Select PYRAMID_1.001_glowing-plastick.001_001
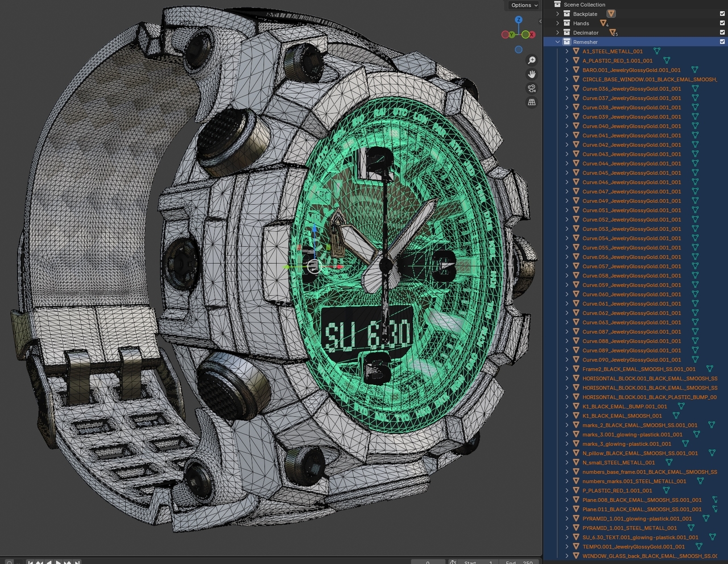The width and height of the screenshot is (728, 564). click(x=637, y=519)
